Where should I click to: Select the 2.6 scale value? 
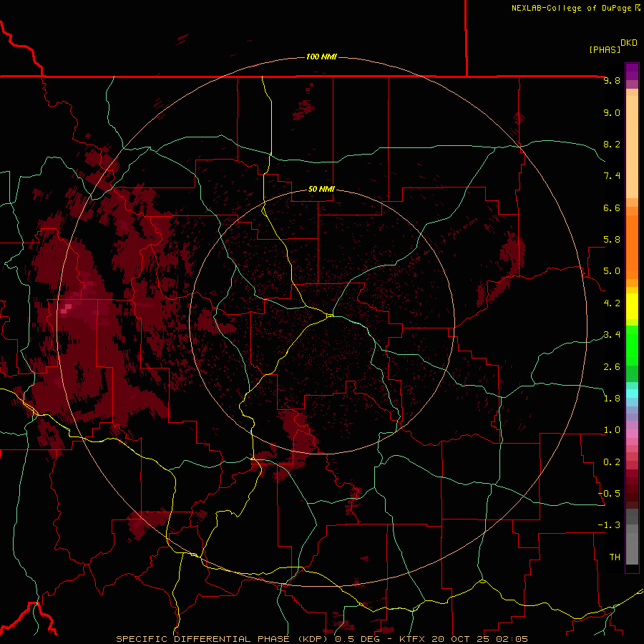point(612,367)
